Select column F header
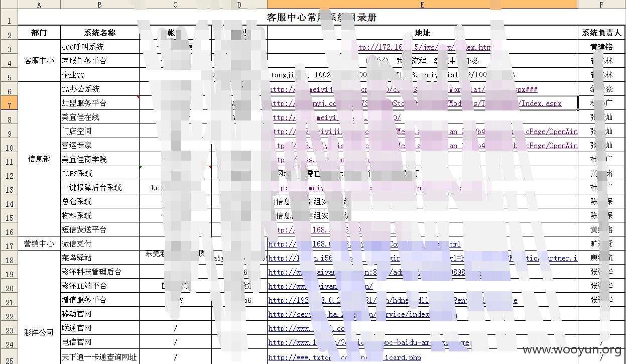 point(601,5)
